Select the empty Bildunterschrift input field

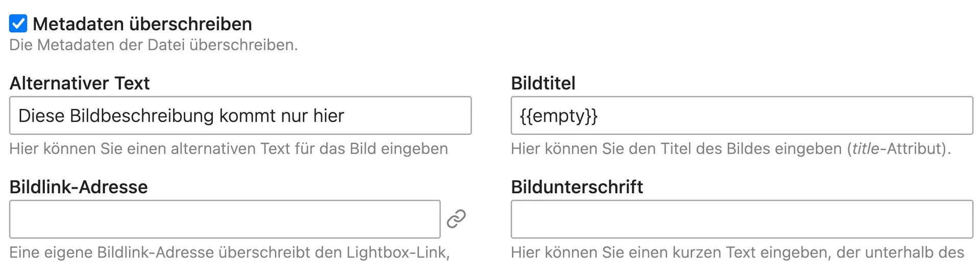[742, 219]
